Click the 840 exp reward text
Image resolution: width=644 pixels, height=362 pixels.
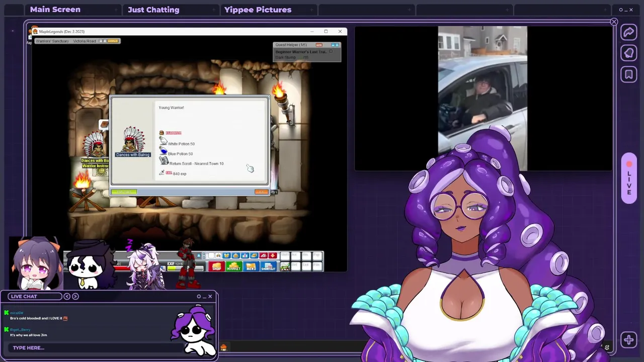[x=180, y=174]
